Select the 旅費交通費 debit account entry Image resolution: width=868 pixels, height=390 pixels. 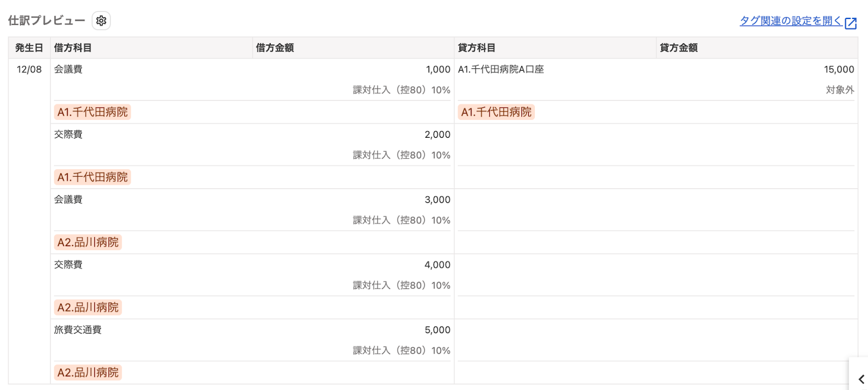(78, 330)
